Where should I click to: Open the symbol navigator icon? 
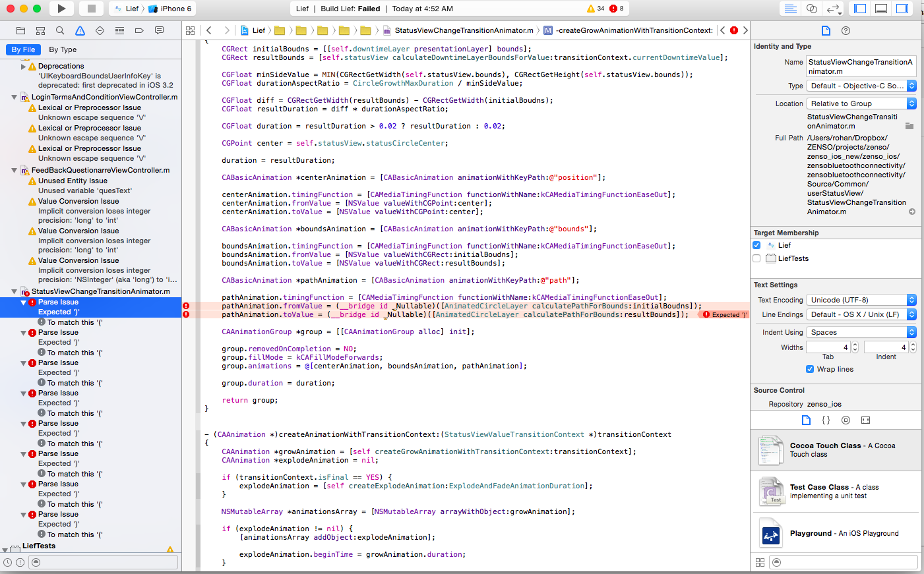[40, 30]
